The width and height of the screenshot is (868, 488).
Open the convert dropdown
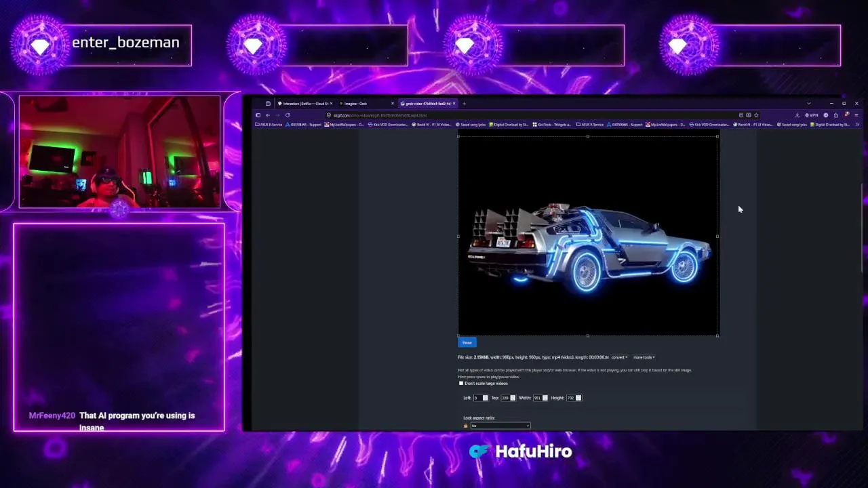pyautogui.click(x=619, y=357)
